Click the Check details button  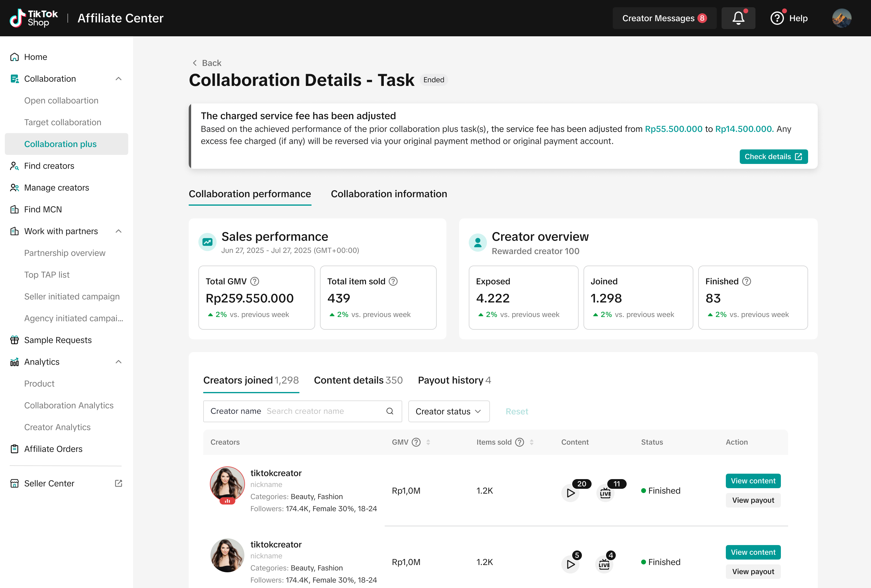pos(773,157)
